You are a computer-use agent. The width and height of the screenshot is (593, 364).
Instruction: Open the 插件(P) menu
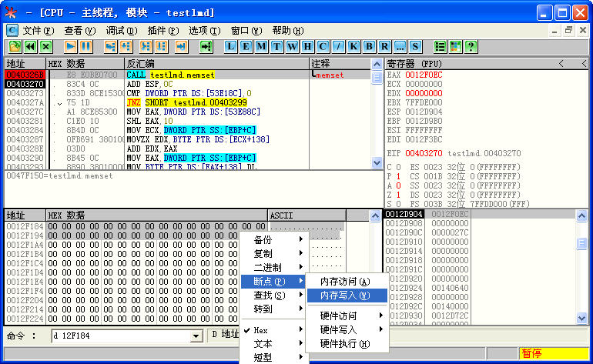[163, 31]
